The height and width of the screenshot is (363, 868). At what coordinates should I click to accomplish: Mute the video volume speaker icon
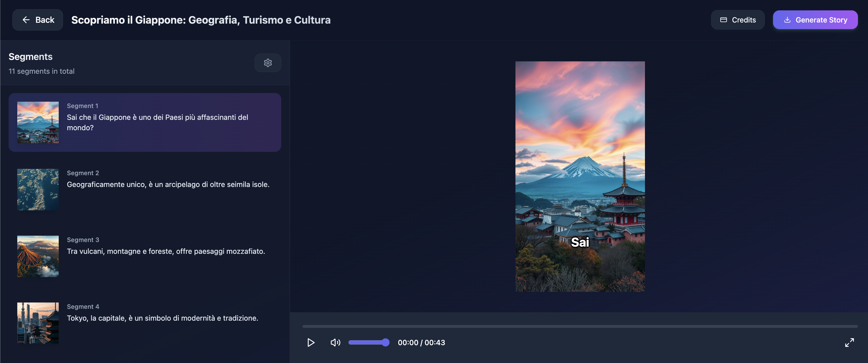[335, 343]
